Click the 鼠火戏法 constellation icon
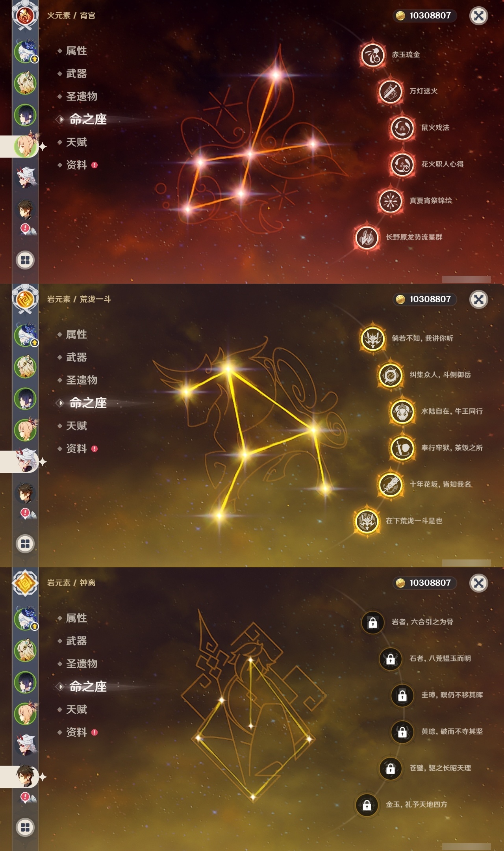This screenshot has width=504, height=851. point(402,128)
